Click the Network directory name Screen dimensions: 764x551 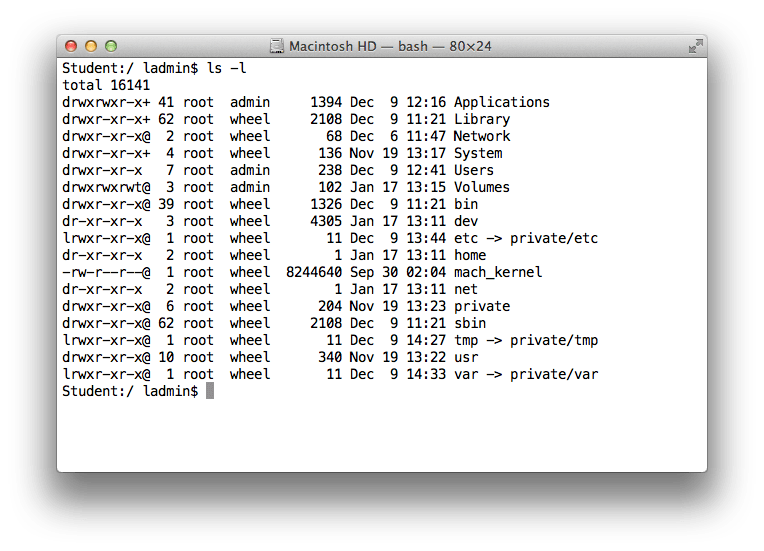481,136
